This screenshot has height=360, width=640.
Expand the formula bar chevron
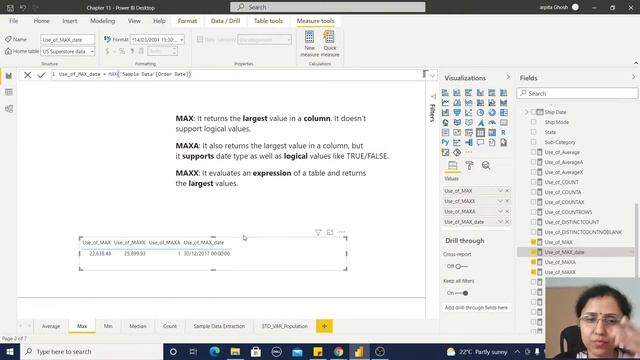click(x=433, y=76)
